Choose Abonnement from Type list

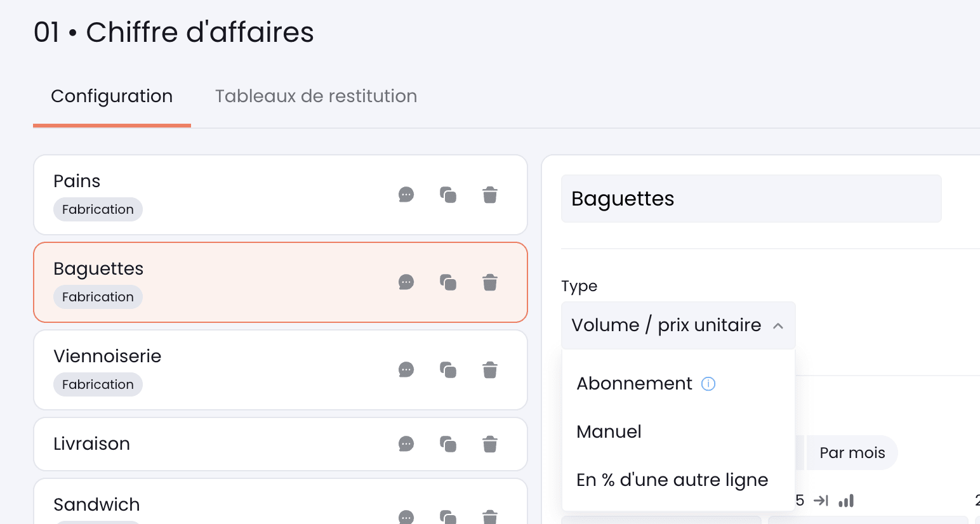(x=634, y=384)
